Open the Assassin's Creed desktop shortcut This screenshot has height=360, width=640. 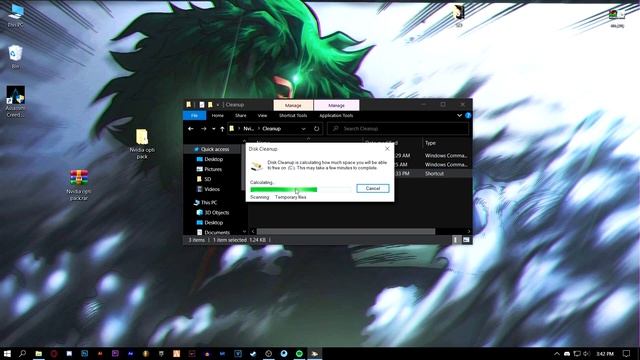click(16, 102)
